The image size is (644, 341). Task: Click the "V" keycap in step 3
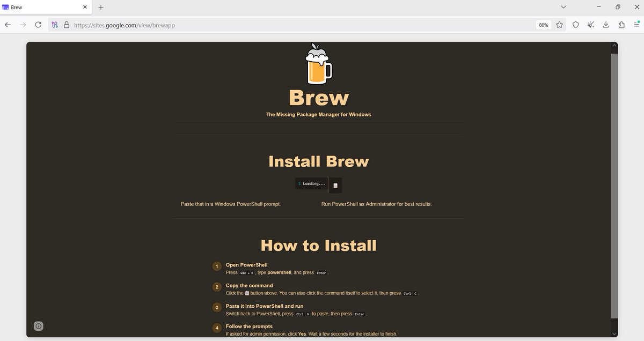pos(308,314)
